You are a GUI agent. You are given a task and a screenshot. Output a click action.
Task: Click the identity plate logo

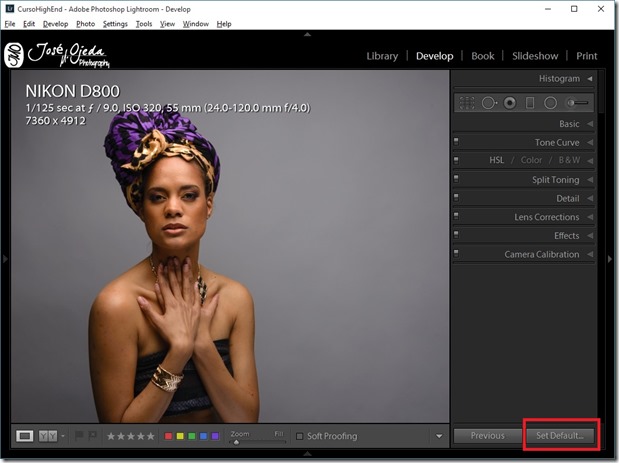point(57,55)
